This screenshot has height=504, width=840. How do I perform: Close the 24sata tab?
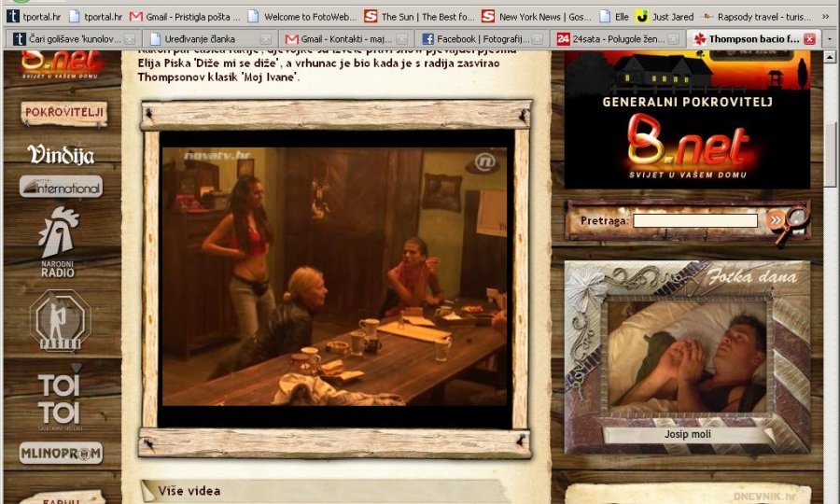(x=674, y=39)
